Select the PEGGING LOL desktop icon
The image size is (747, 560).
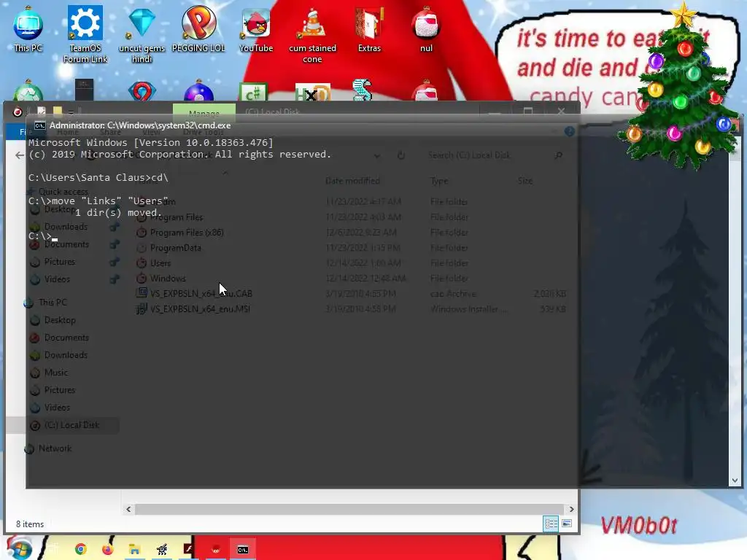pyautogui.click(x=198, y=28)
